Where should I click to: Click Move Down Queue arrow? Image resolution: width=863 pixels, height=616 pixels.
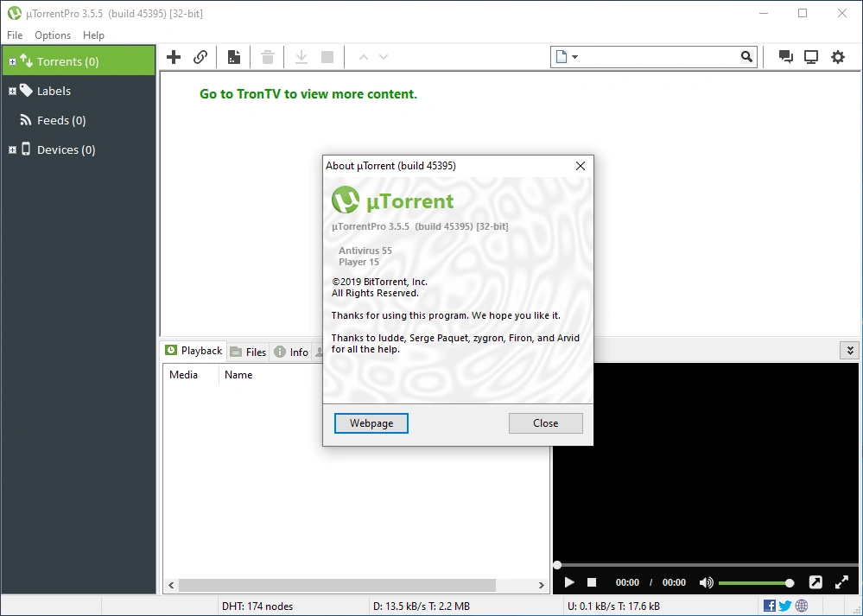[384, 57]
